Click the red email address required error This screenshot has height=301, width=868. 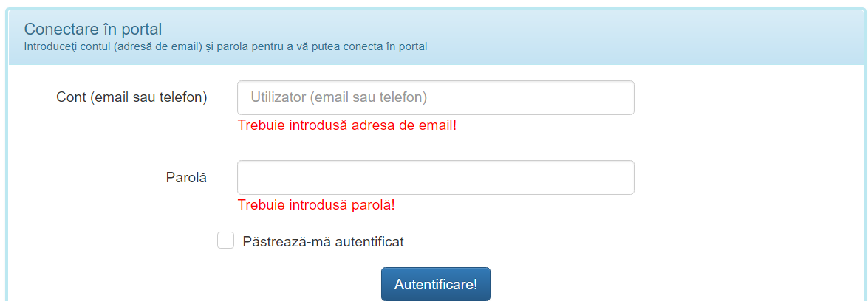point(347,125)
